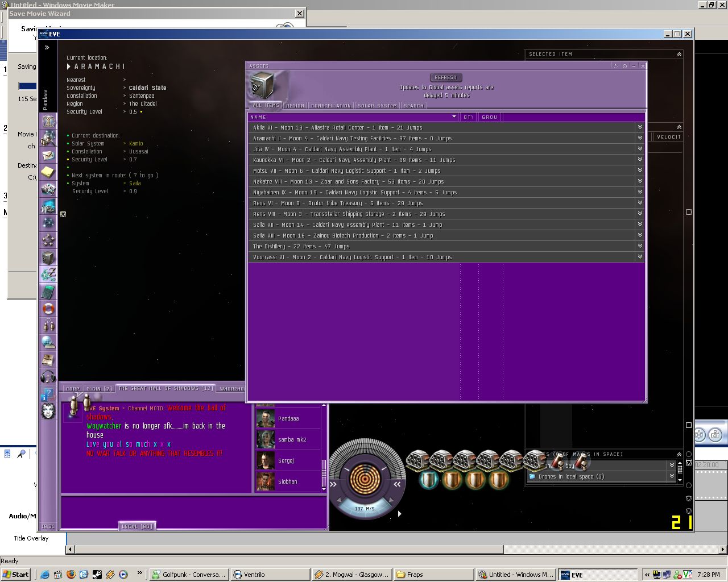Open the Character Sheet icon in the sidebar
Image resolution: width=728 pixels, height=582 pixels.
click(x=48, y=121)
